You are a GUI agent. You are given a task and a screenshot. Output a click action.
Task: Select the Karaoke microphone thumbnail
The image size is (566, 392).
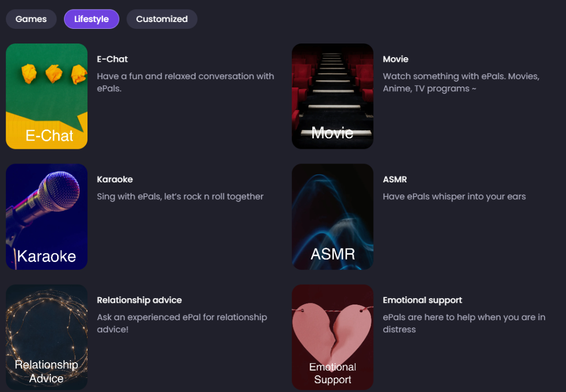click(47, 216)
